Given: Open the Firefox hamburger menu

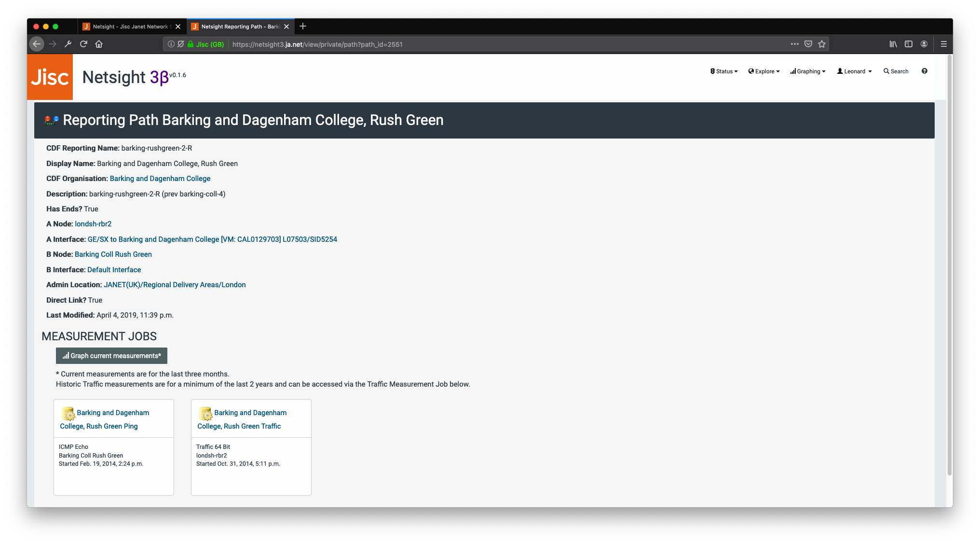Looking at the screenshot, I should [944, 44].
